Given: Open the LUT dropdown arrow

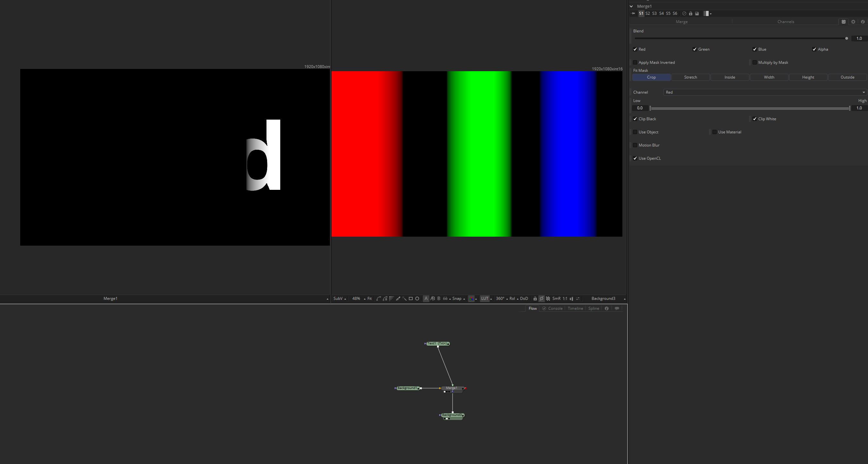Looking at the screenshot, I should [x=491, y=299].
